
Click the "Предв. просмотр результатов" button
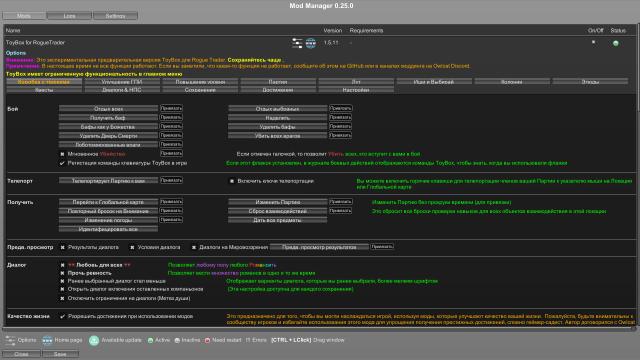[x=319, y=247]
